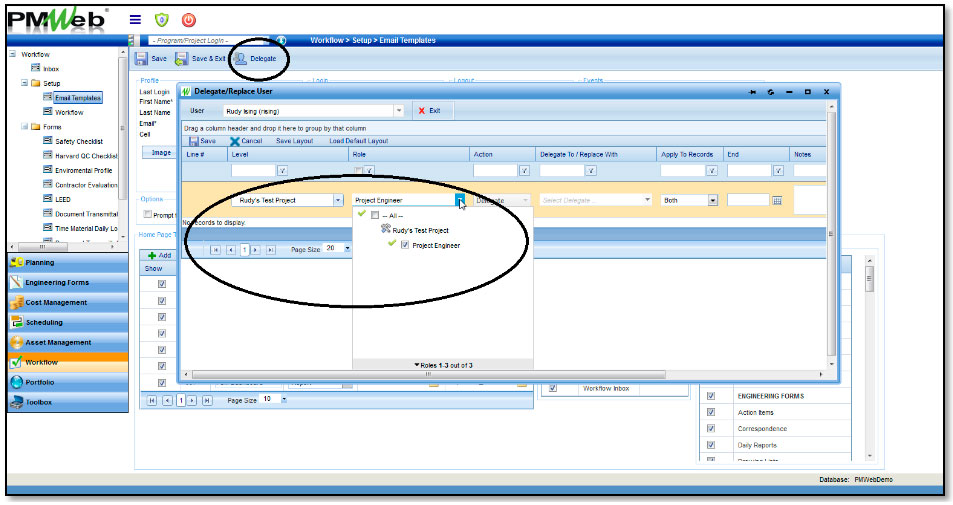Open the Action column filter icon
This screenshot has width=953, height=505.
524,171
